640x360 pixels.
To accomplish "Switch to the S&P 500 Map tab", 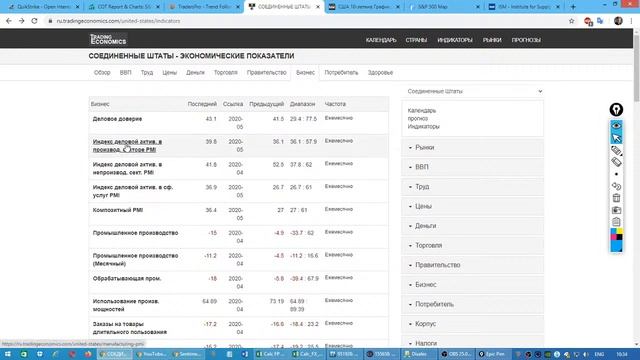I will click(x=444, y=7).
